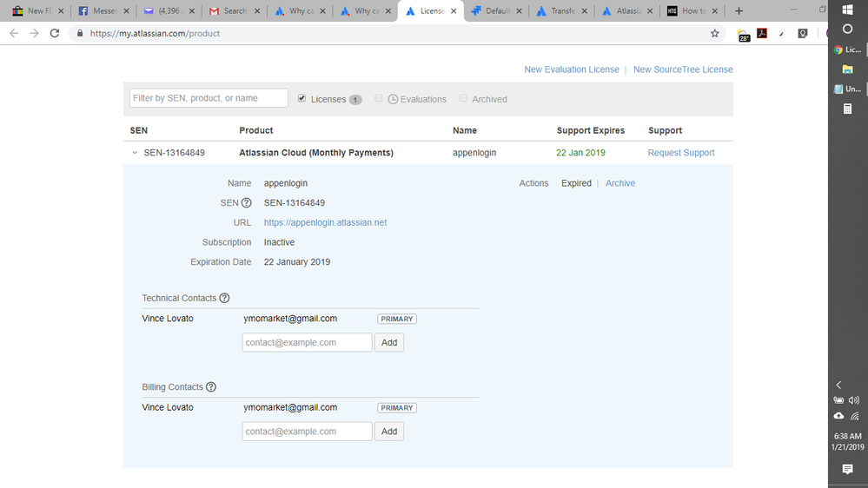Open the Windows Start menu
Screen dimensions: 868x488
(847, 10)
